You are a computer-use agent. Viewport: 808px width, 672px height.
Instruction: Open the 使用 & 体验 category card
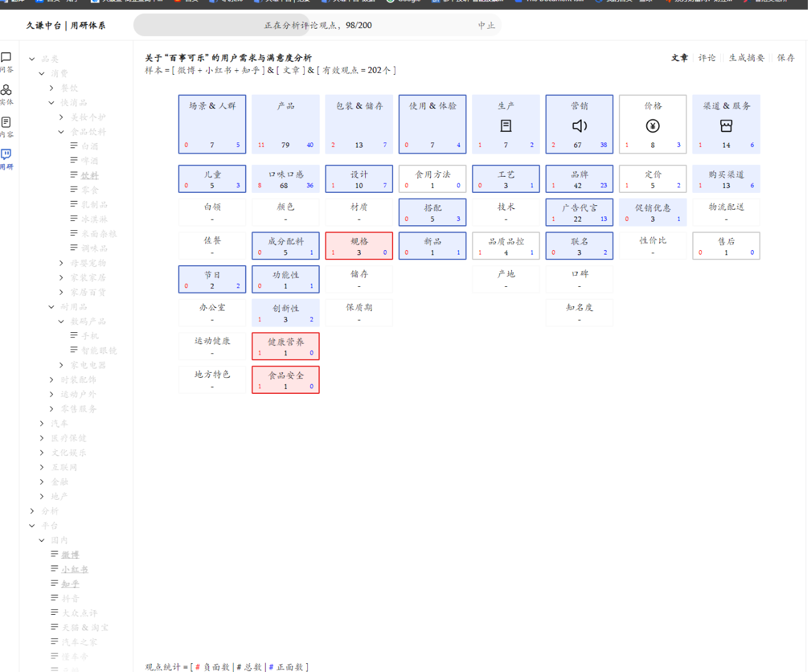[432, 124]
